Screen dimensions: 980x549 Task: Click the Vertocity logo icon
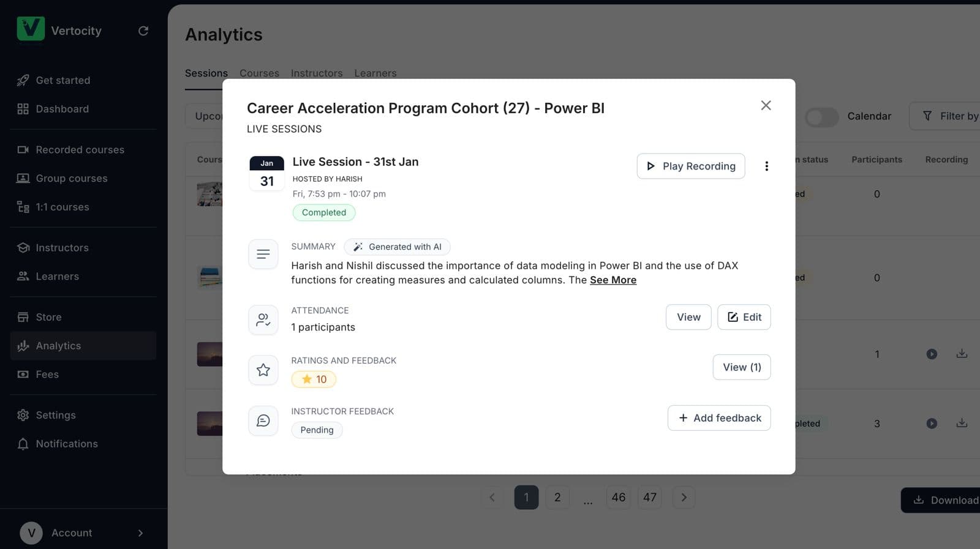tap(31, 29)
